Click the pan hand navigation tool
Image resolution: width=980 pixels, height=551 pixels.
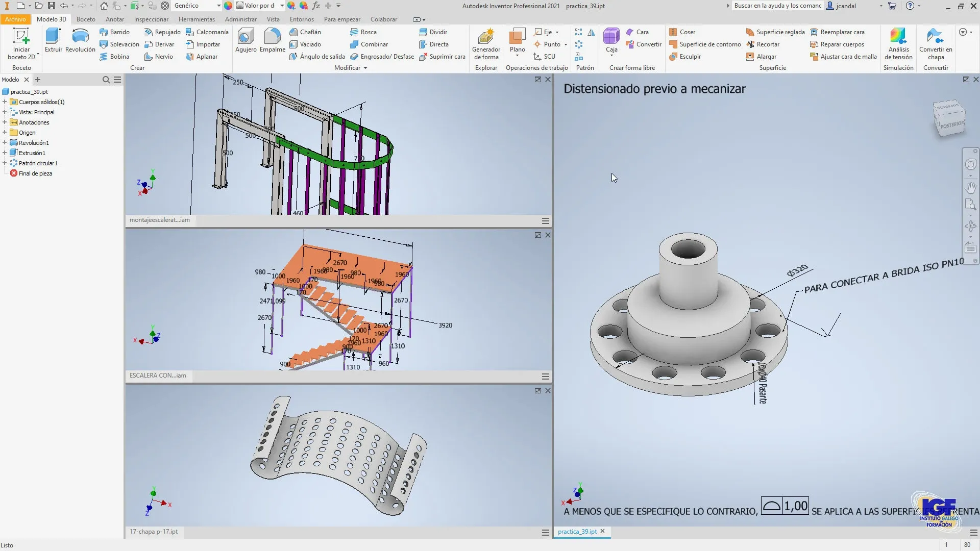click(970, 187)
